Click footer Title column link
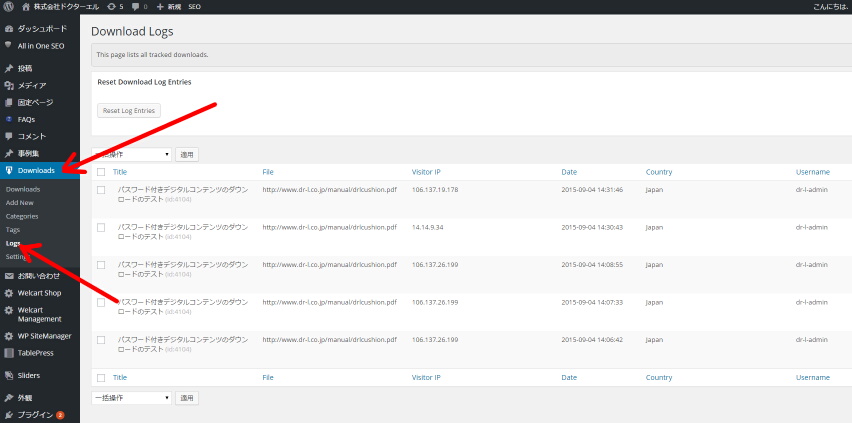This screenshot has height=423, width=852. point(120,377)
